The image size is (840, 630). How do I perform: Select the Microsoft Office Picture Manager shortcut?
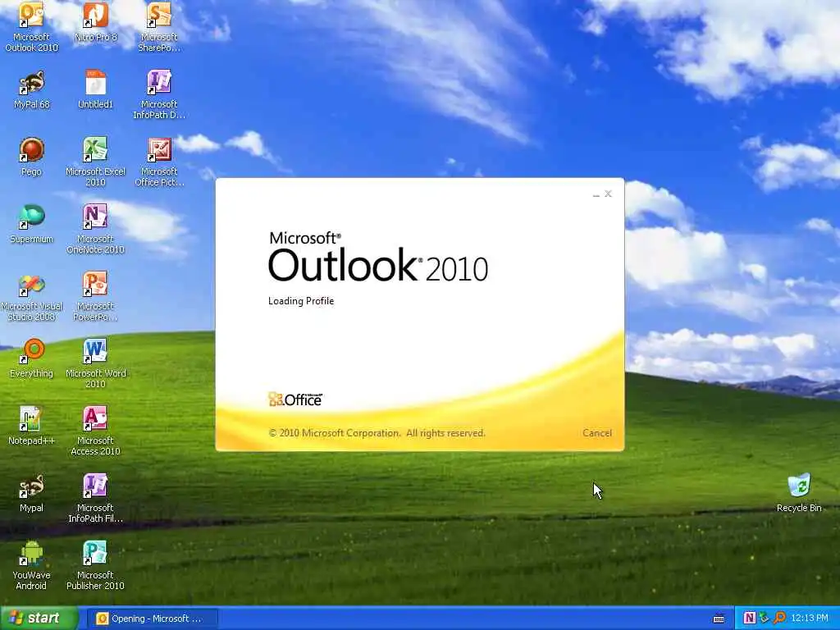pyautogui.click(x=159, y=162)
